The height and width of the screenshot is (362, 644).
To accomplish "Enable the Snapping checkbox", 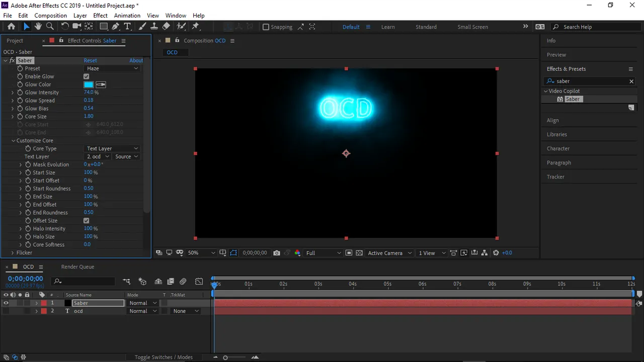I will coord(266,27).
